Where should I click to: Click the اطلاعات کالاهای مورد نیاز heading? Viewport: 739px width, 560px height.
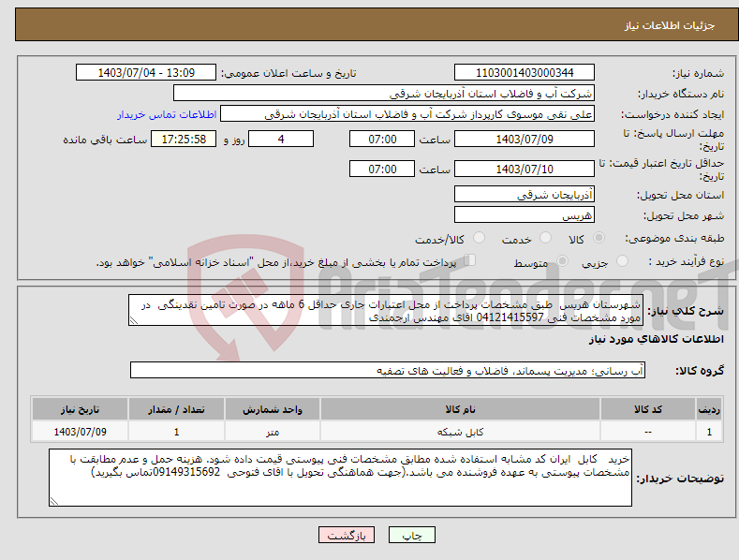(656, 339)
